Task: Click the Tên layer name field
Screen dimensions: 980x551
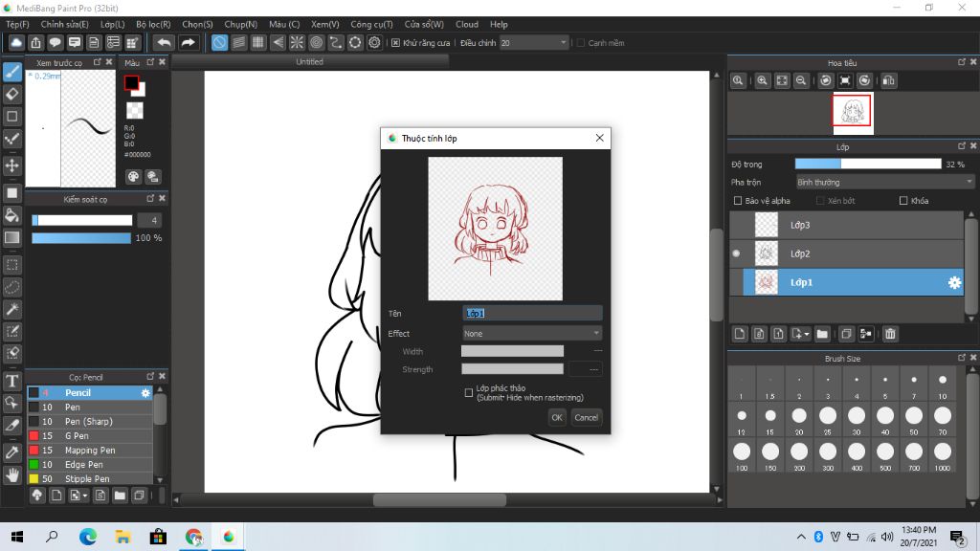Action: coord(532,314)
